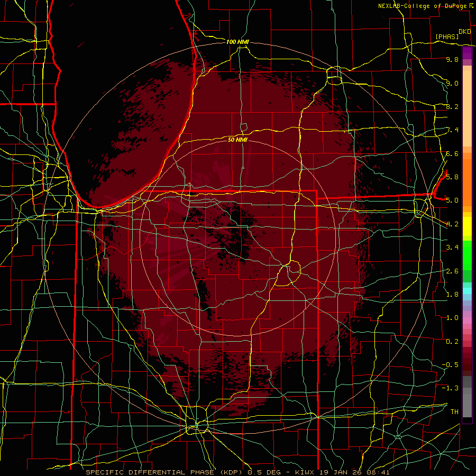
Task: Click the KIWX 19 JAN 26 08:41 timestamp
Action: (x=342, y=472)
